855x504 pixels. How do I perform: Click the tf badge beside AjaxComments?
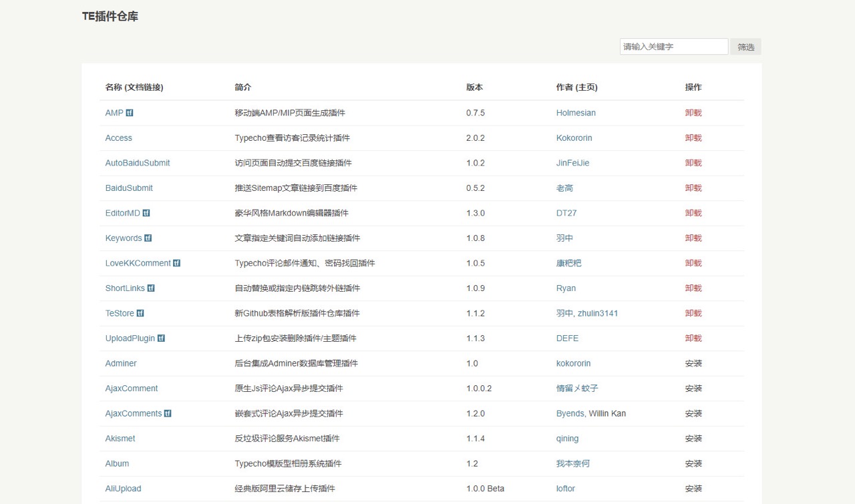coord(168,413)
